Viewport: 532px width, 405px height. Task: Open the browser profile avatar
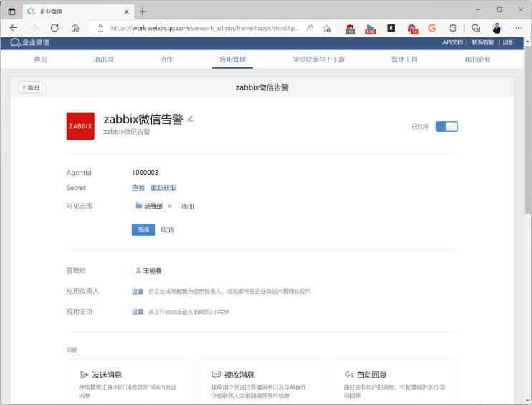point(497,28)
